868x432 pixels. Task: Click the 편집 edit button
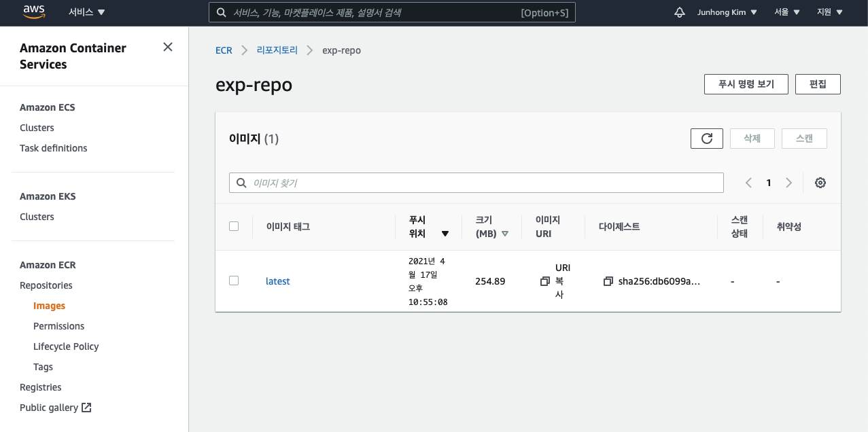click(818, 84)
